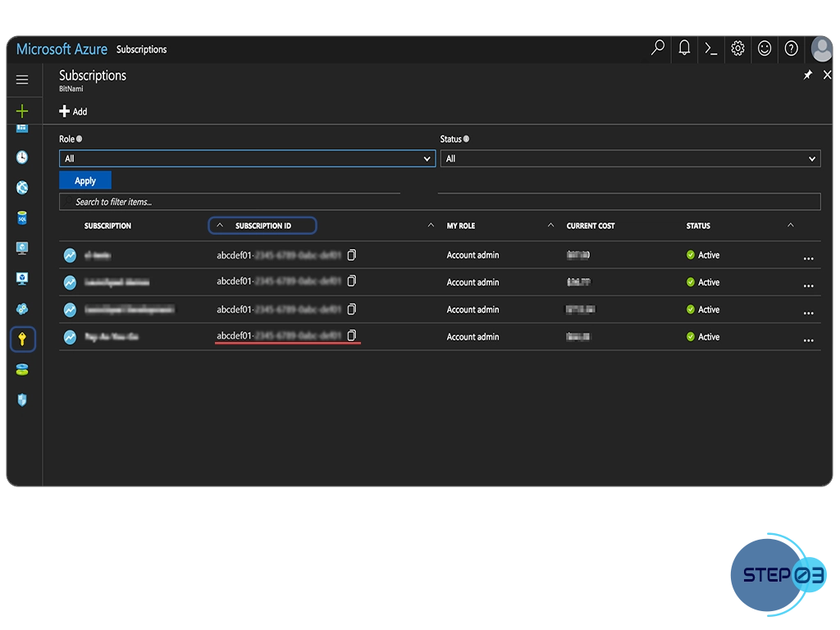Open the ellipsis menu for the first subscription
840x630 pixels.
(808, 258)
